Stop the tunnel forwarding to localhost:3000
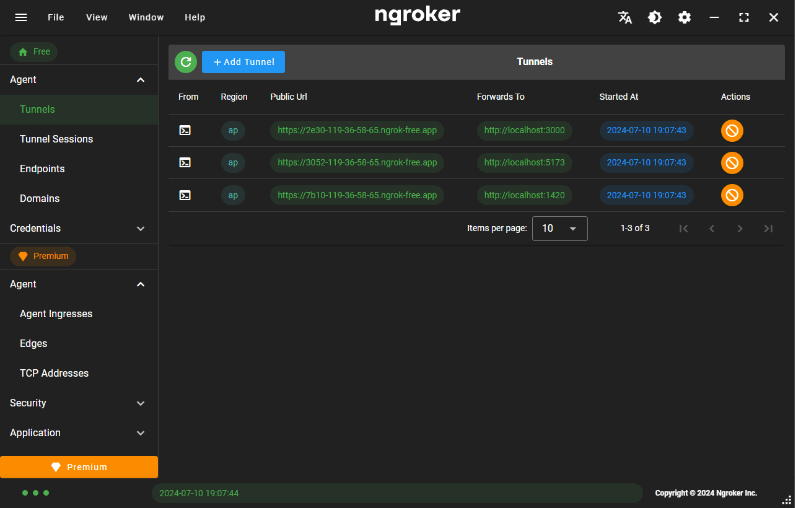795x508 pixels. click(732, 130)
